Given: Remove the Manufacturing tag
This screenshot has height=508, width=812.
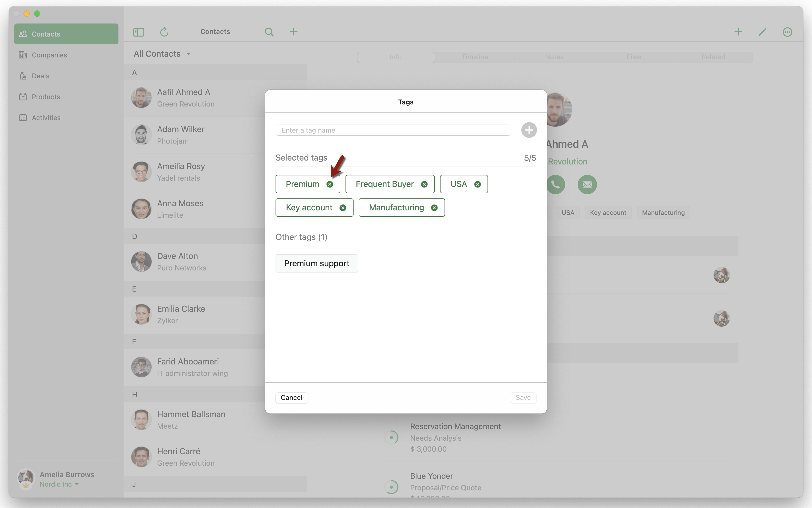Looking at the screenshot, I should click(434, 208).
